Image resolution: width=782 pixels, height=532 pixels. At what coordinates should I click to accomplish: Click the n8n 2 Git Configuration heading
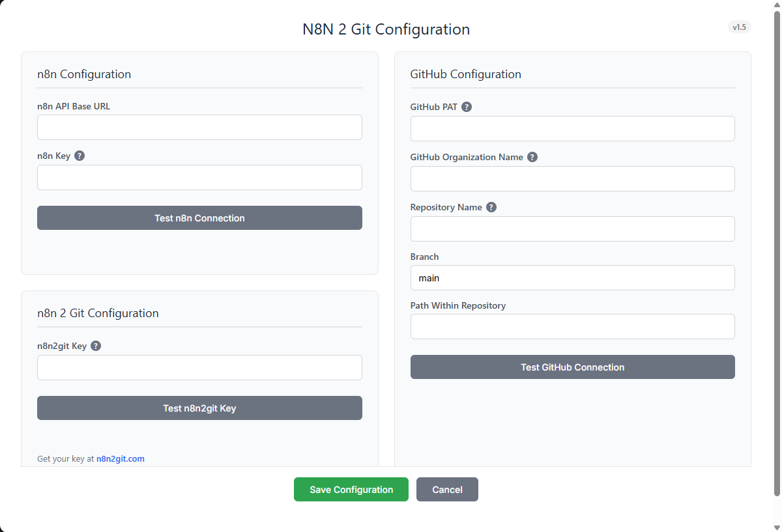pos(98,313)
